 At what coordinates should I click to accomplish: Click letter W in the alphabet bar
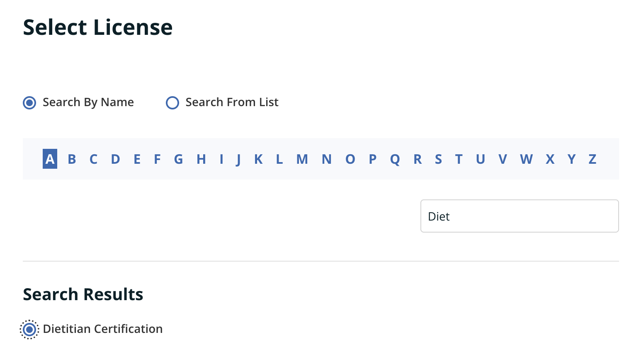pos(526,159)
